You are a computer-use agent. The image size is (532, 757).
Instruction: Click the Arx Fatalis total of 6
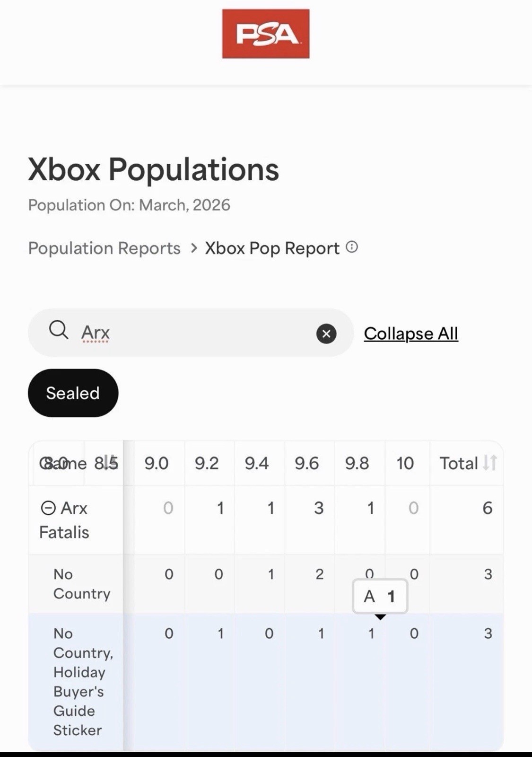tap(488, 508)
